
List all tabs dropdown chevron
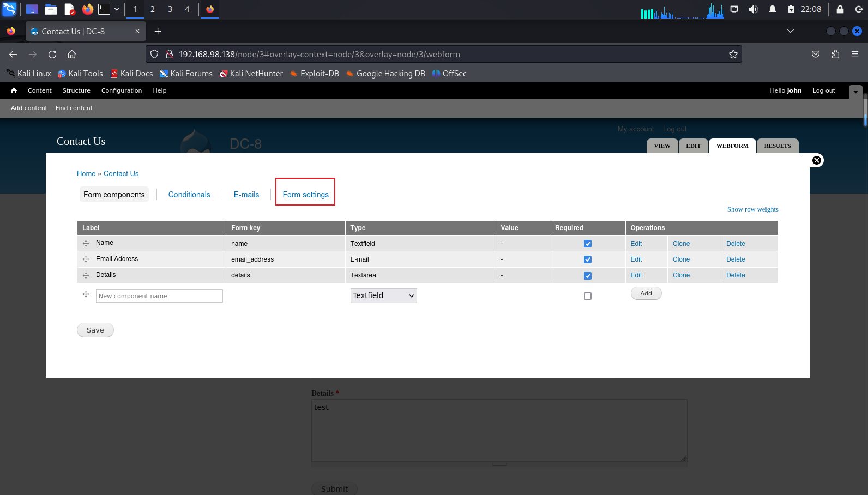791,31
